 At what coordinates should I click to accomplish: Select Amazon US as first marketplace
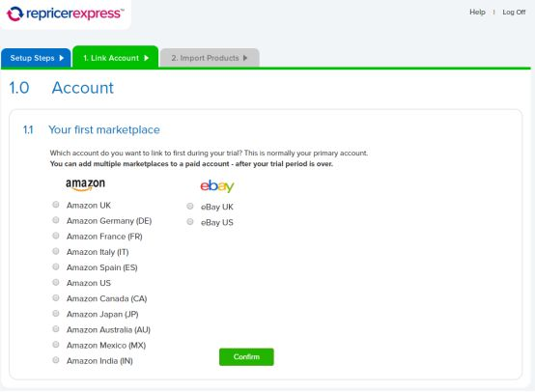[x=56, y=283]
